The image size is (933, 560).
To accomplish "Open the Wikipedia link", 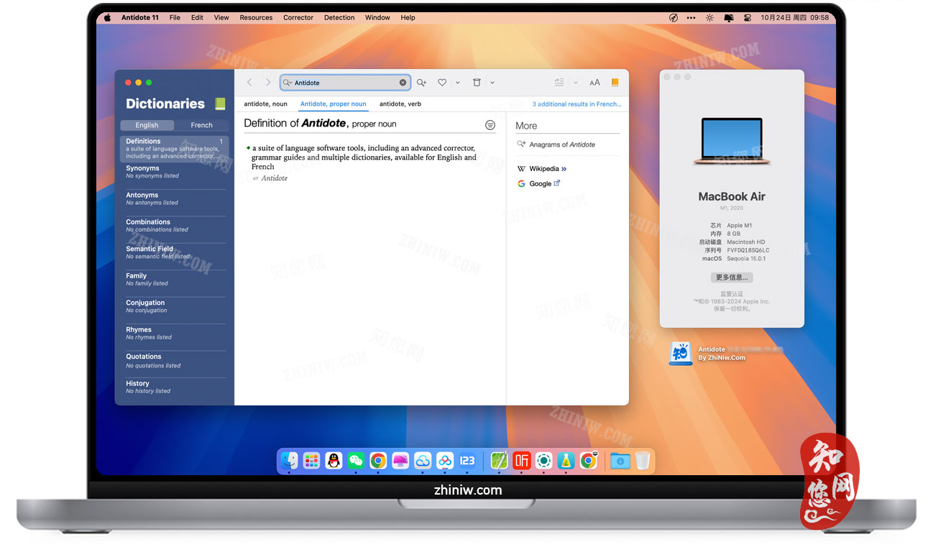I will click(543, 169).
